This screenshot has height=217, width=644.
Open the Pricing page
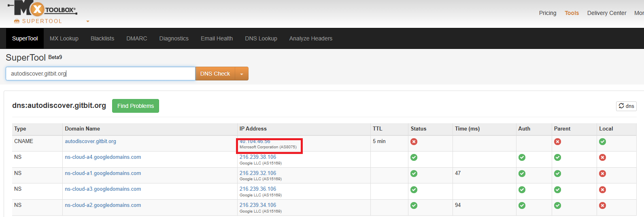click(548, 13)
